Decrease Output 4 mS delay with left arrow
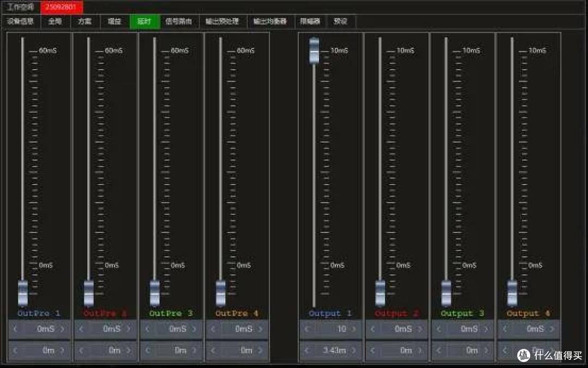This screenshot has height=368, width=588. coord(504,329)
